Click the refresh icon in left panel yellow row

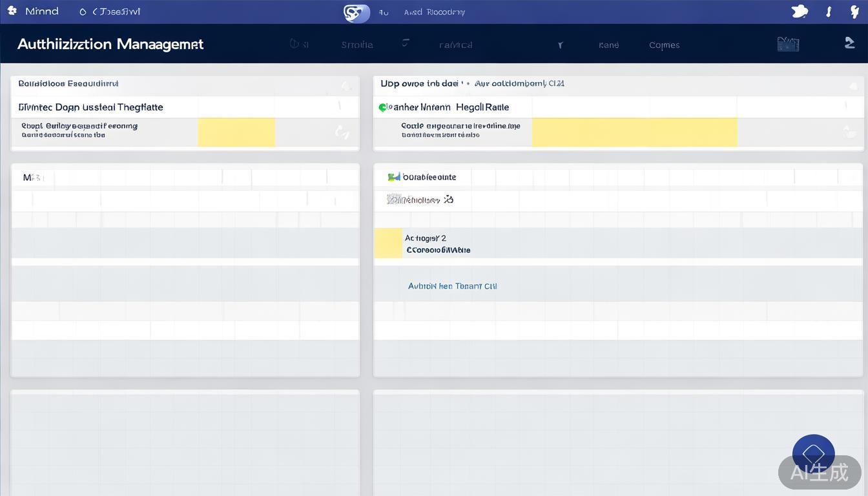point(342,132)
